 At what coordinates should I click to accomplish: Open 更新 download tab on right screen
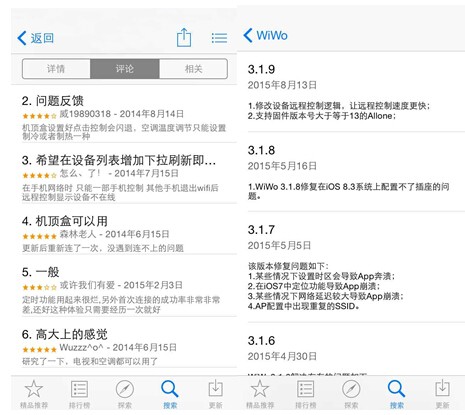442,394
